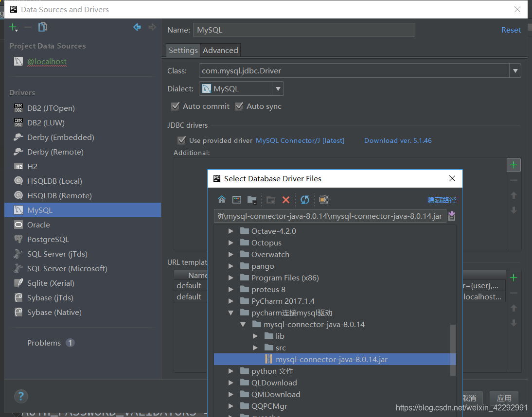Click the remove data source minus icon
This screenshot has height=417, width=532.
pyautogui.click(x=28, y=27)
